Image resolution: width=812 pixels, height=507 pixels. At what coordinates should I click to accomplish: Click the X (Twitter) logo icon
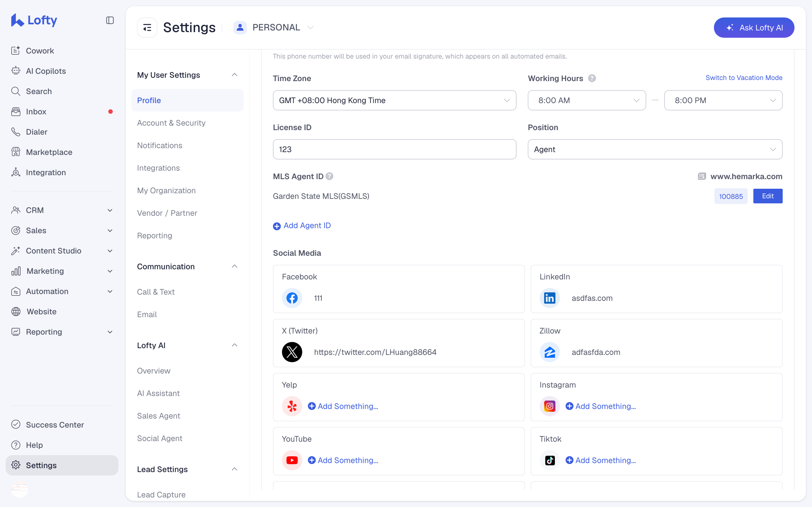[x=292, y=352]
